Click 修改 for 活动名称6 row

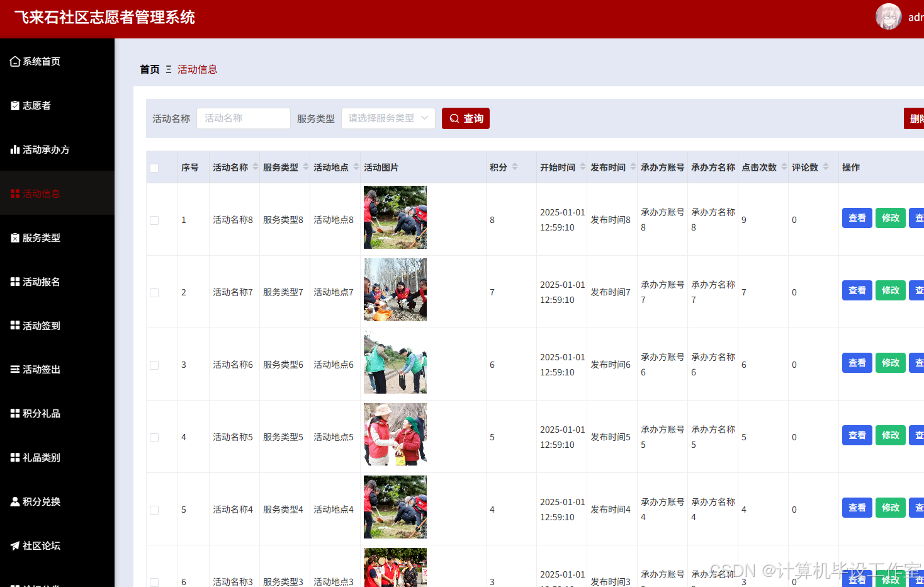point(891,363)
